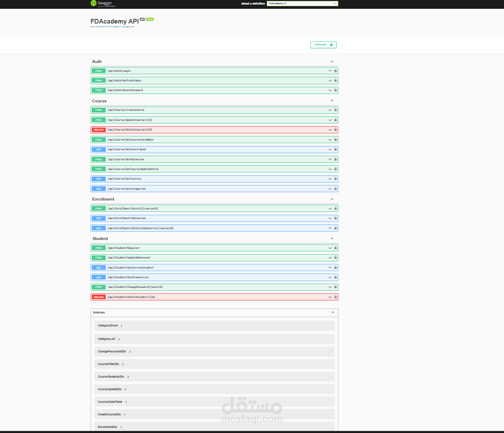Collapse the Schemas section chevron
Screen dimensions: 504x433
point(333,313)
